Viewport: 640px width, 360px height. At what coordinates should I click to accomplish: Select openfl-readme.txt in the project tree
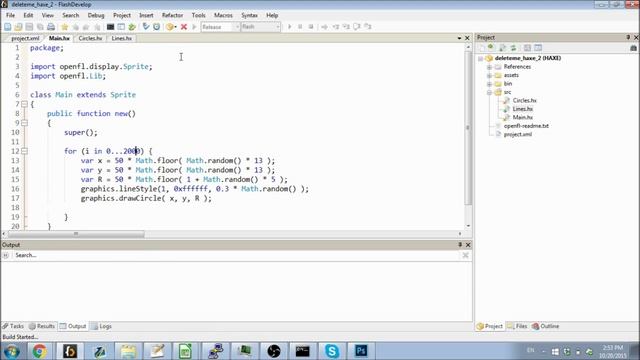526,126
